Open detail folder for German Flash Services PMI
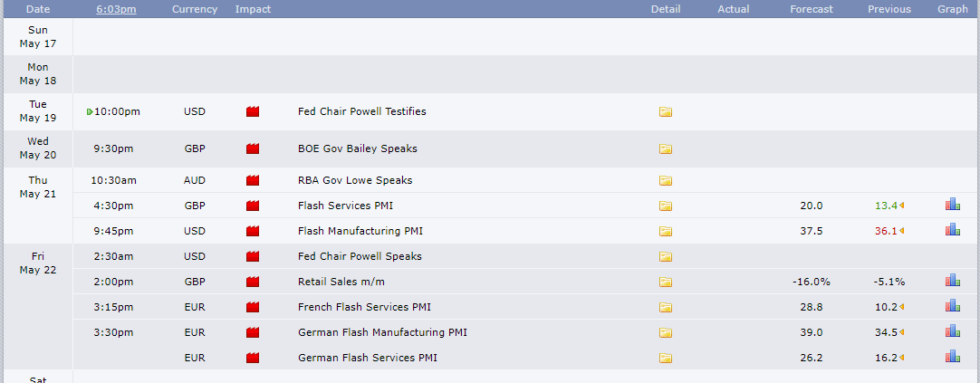This screenshot has width=980, height=383. pos(666,358)
